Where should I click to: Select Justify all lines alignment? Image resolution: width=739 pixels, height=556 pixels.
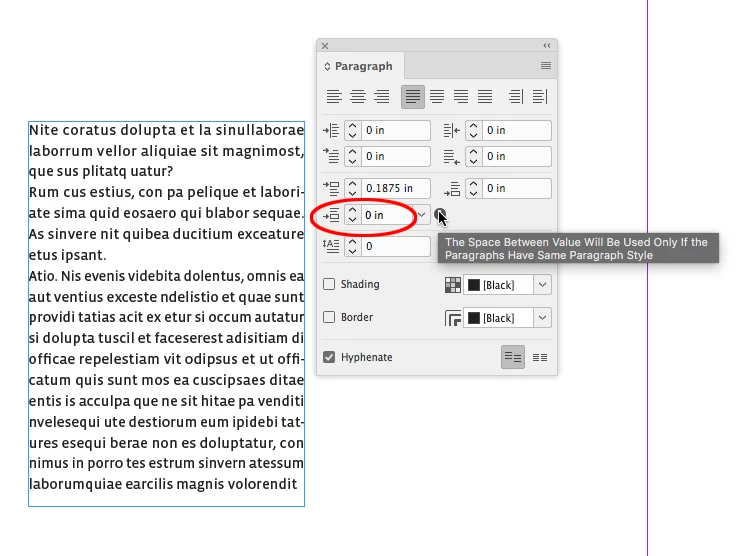(x=484, y=97)
